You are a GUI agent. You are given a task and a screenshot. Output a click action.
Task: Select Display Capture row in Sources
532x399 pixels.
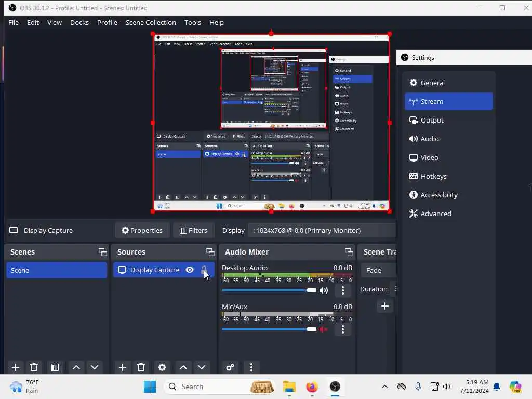click(x=164, y=270)
